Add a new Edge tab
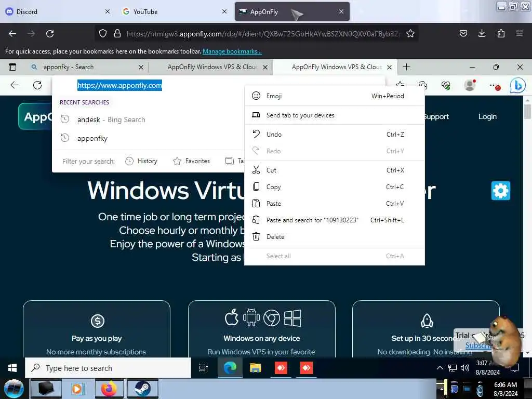This screenshot has height=399, width=532. pos(406,67)
